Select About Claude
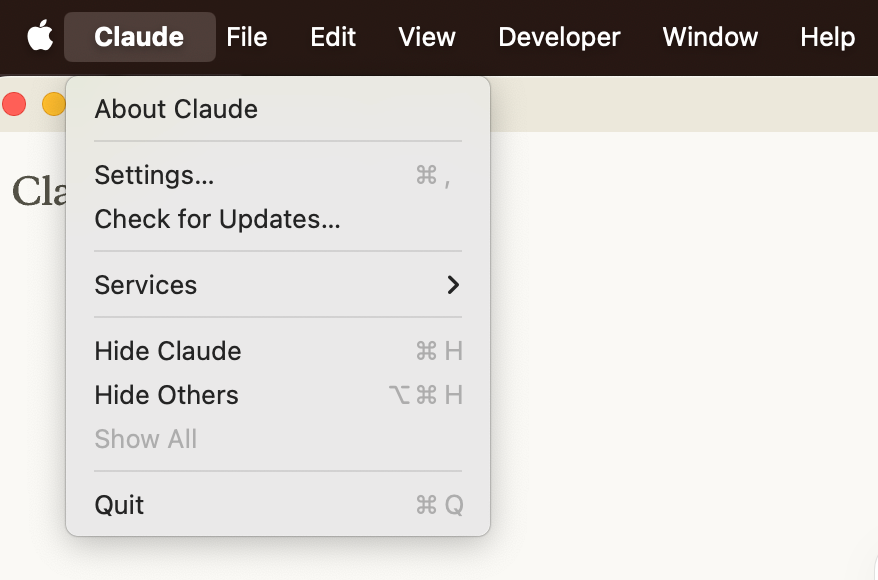This screenshot has width=878, height=580. pyautogui.click(x=176, y=109)
